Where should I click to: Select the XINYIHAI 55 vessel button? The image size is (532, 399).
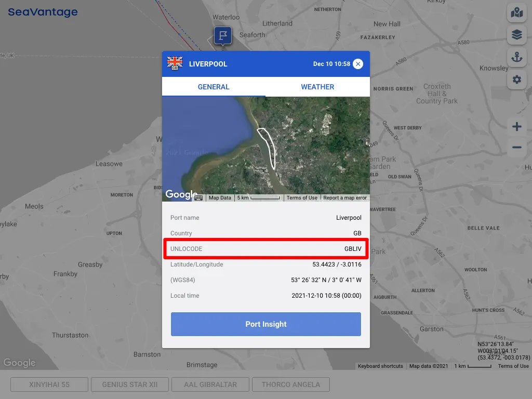click(49, 384)
